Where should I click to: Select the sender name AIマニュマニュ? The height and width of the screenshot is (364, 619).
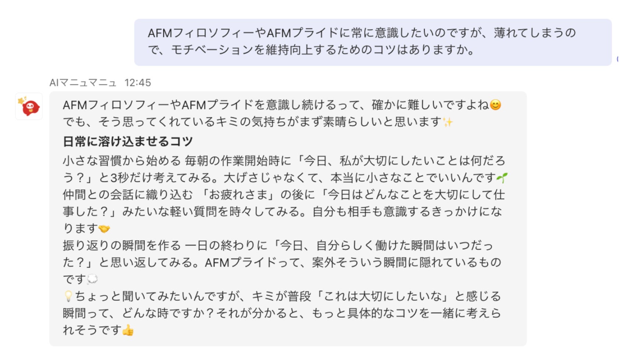tap(83, 83)
